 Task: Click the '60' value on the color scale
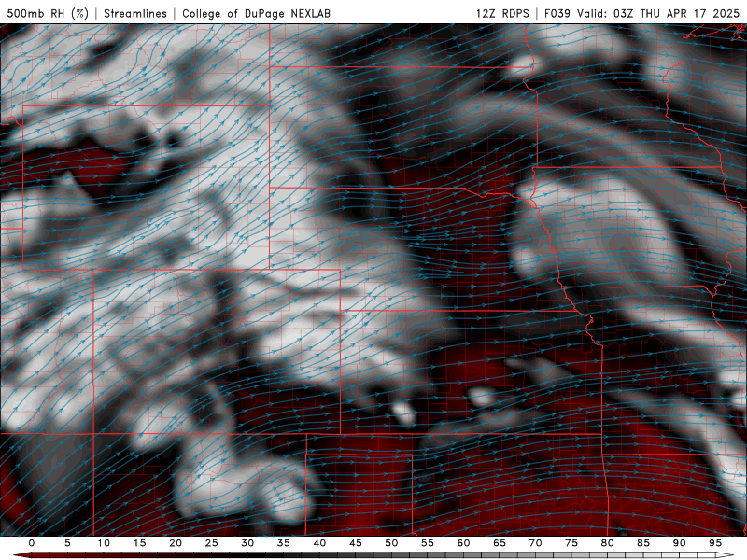coord(463,543)
